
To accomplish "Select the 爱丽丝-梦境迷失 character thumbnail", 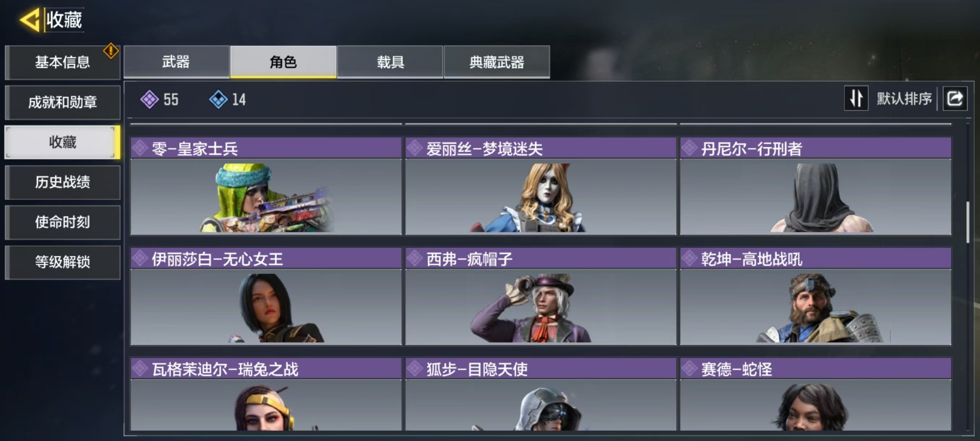I will tap(541, 197).
